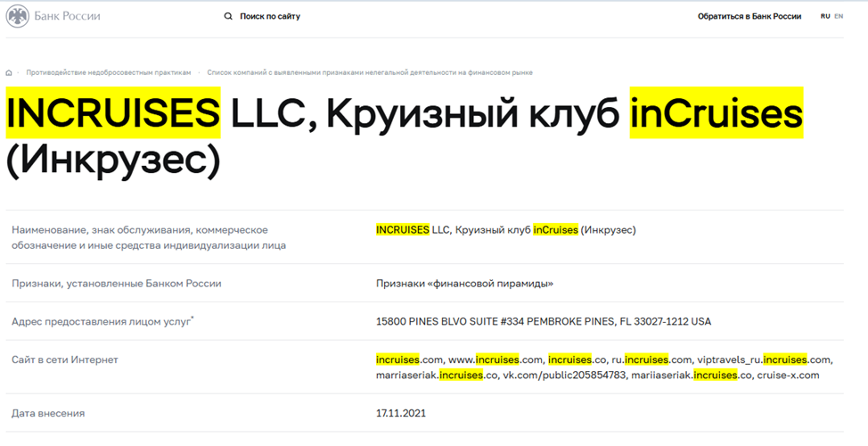
Task: Click the viptravels_ru.incruises.com site text
Action: pos(764,359)
